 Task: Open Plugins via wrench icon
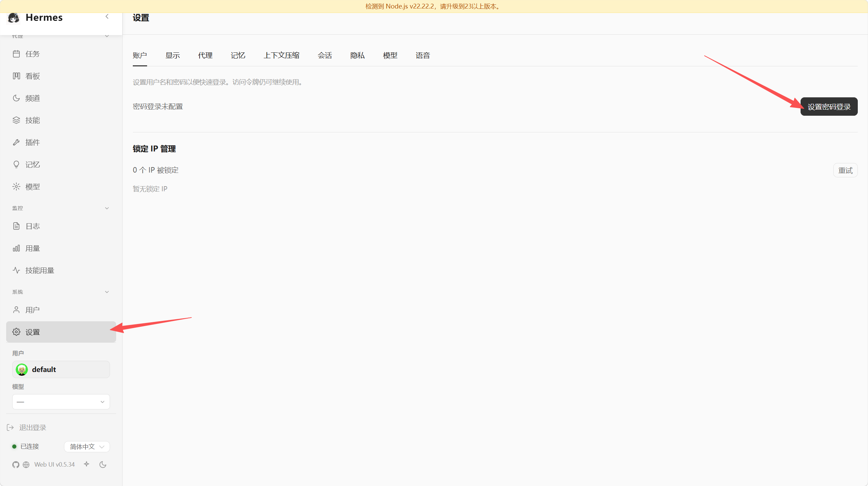click(16, 142)
